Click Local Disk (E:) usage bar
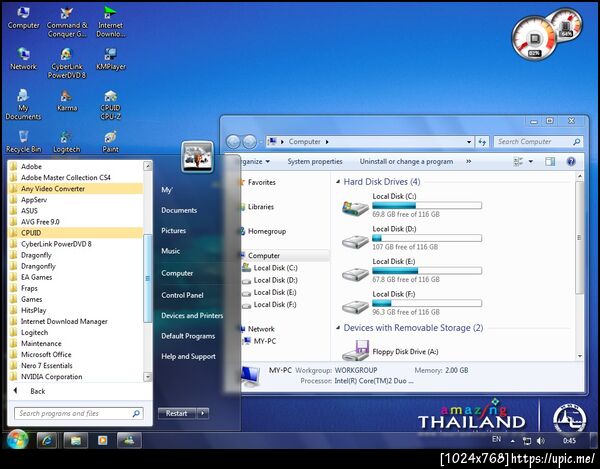 [x=427, y=271]
